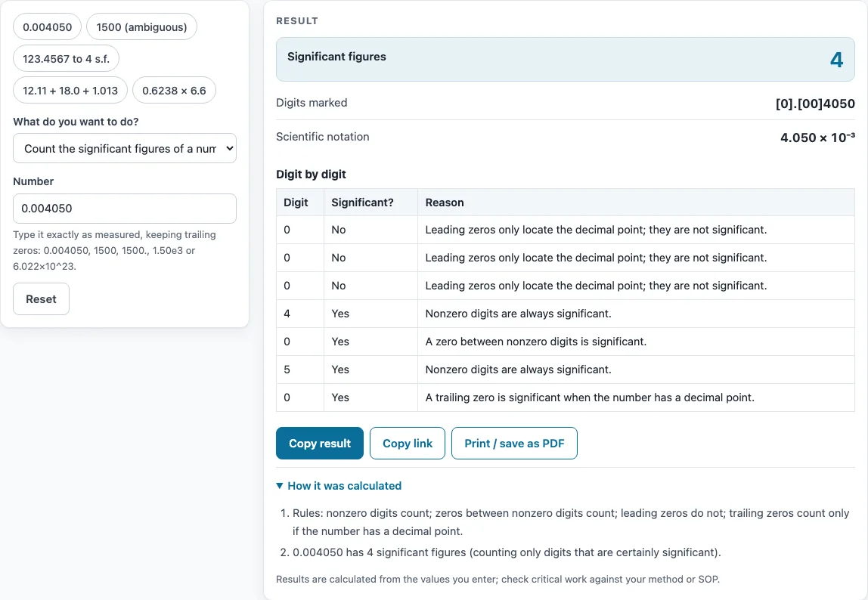868x600 pixels.
Task: Copy the result to clipboard
Action: coord(319,444)
